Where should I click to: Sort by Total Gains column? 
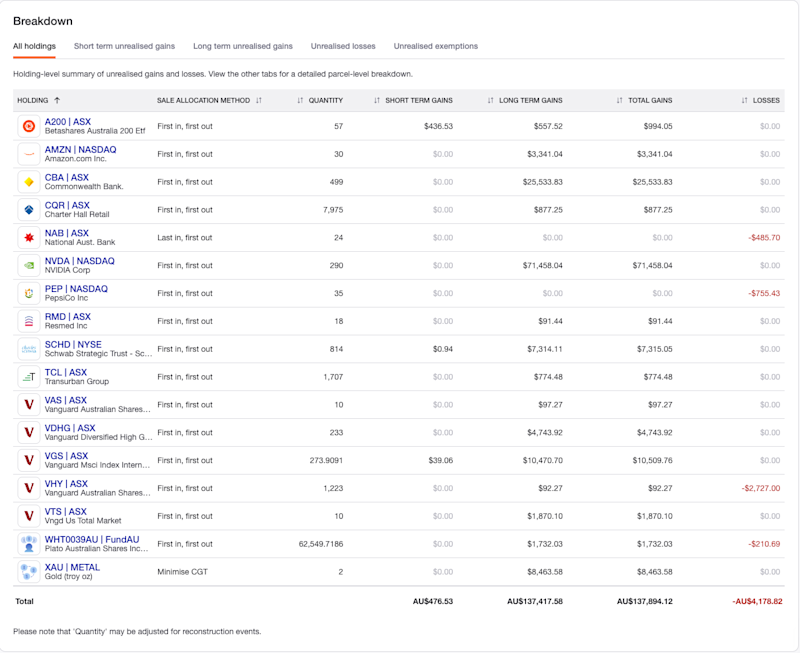coord(644,101)
